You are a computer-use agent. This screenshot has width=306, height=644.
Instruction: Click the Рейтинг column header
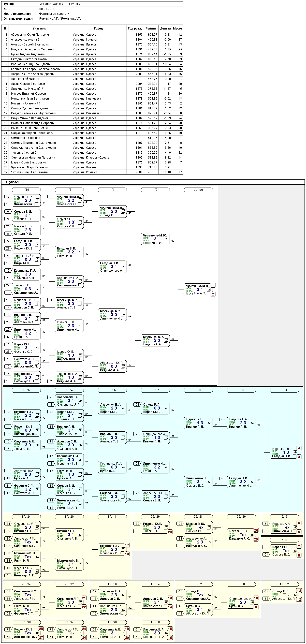[x=151, y=29]
